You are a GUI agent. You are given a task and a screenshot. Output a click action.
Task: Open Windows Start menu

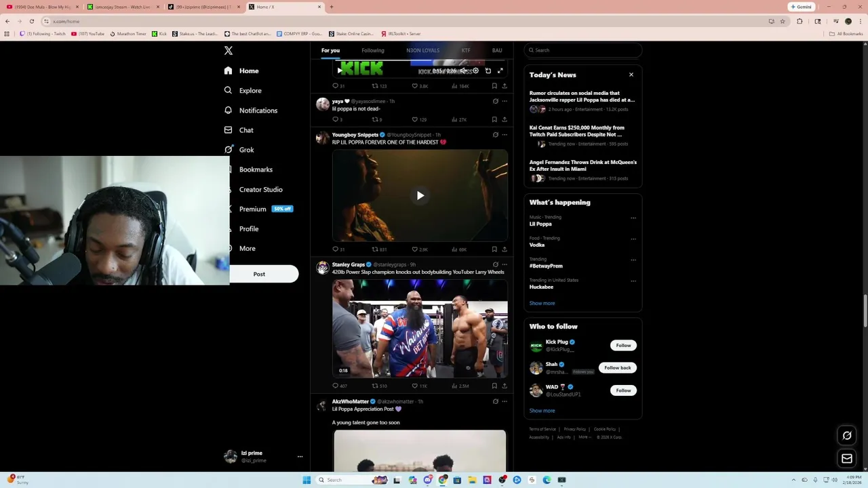307,480
